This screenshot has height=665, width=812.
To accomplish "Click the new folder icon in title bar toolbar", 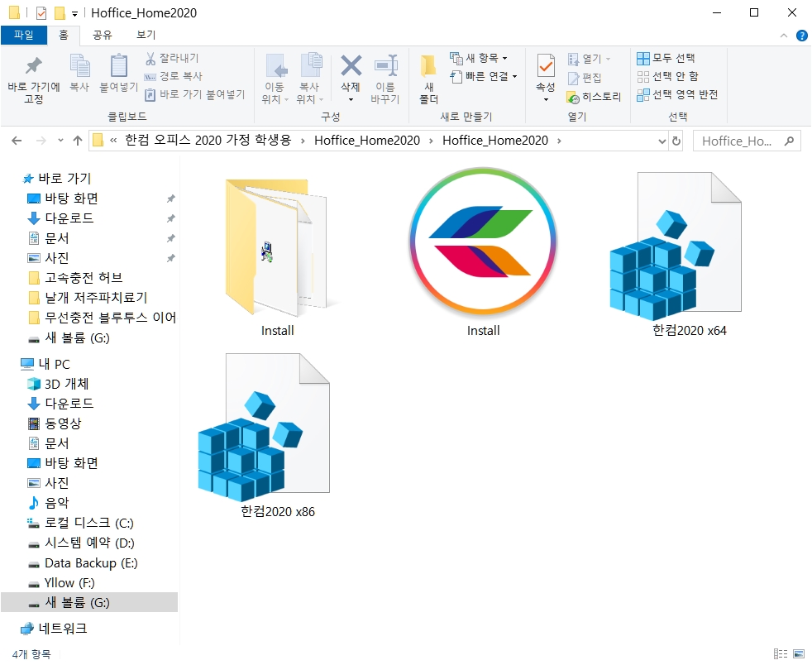I will [60, 13].
